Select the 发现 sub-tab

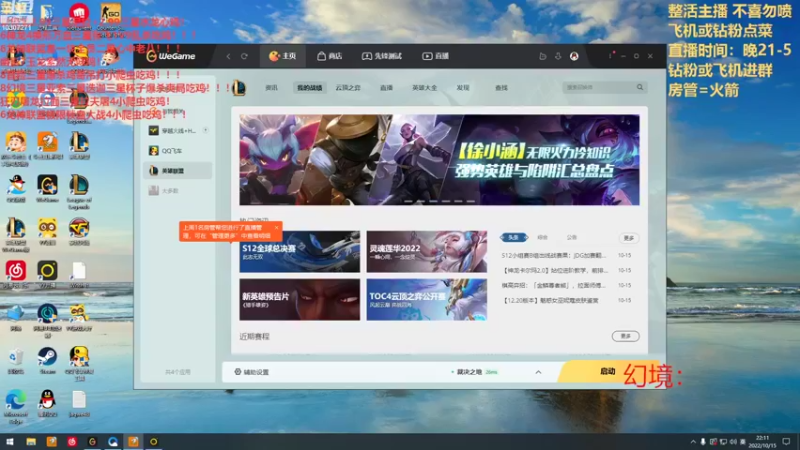(463, 88)
